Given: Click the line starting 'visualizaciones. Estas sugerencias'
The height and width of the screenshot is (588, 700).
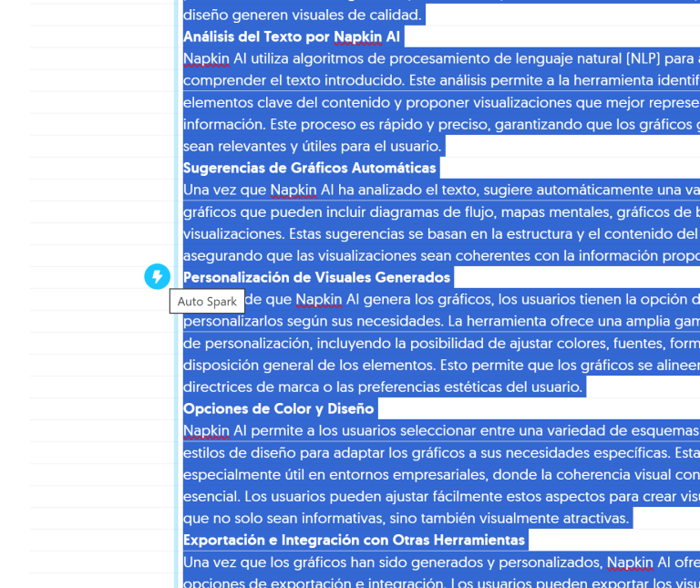Looking at the screenshot, I should (x=441, y=233).
